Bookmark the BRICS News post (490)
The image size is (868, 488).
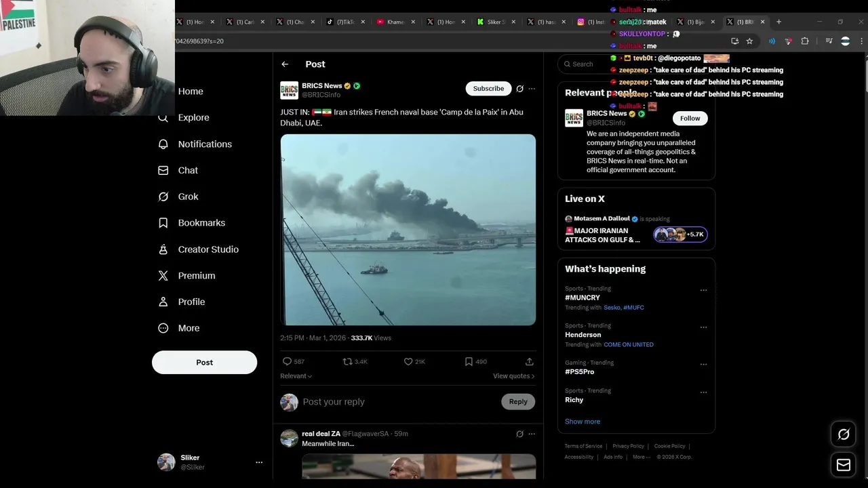tap(469, 361)
